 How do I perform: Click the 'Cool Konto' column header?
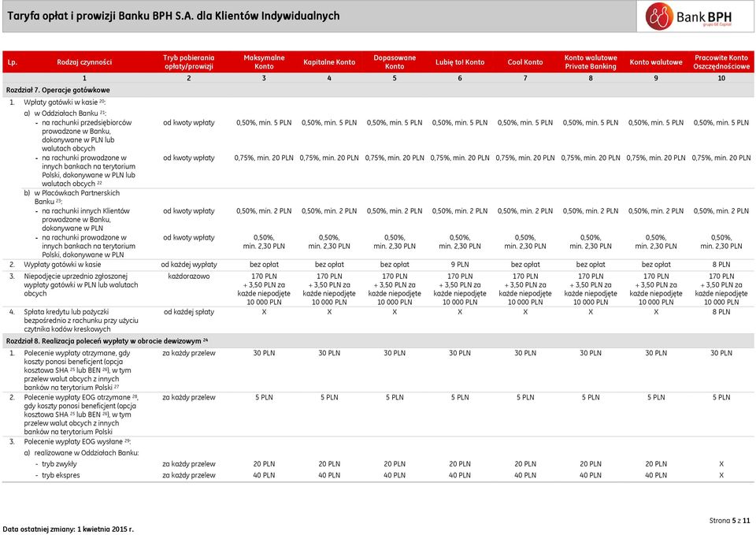click(525, 62)
